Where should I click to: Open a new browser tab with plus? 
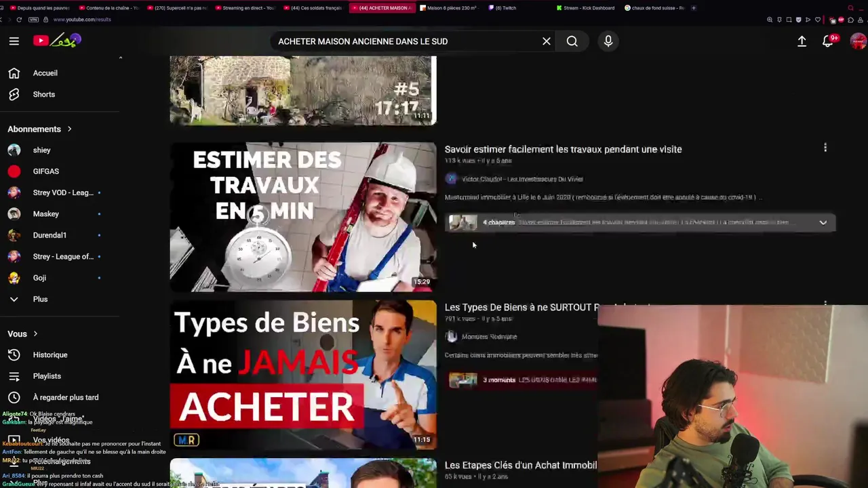click(x=694, y=8)
